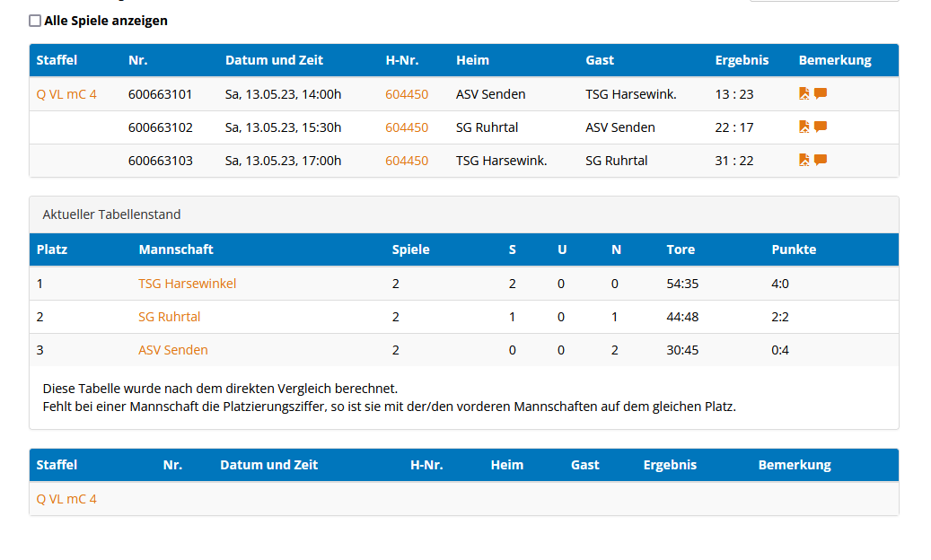Open hall 604450 for the 17:00h game
The width and height of the screenshot is (931, 560).
[407, 161]
